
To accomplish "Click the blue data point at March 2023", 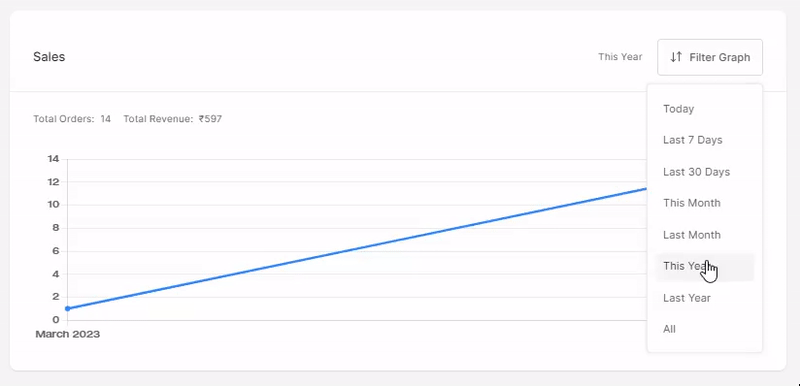I will [67, 308].
